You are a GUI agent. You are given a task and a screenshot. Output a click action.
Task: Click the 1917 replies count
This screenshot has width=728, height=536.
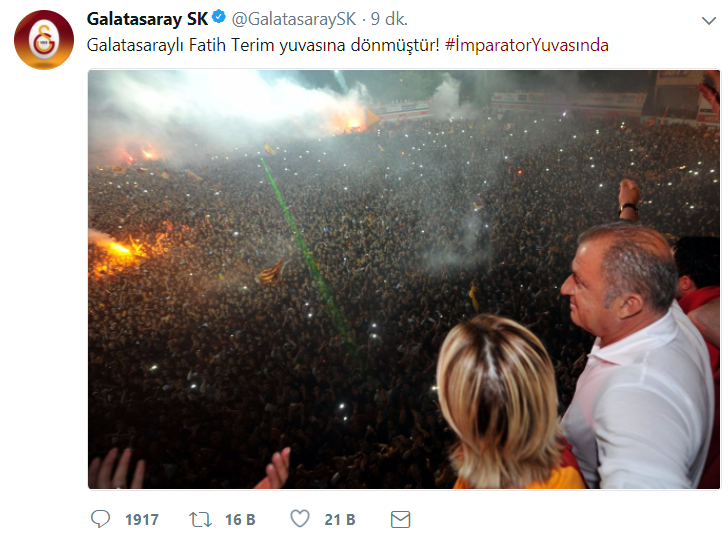click(x=142, y=519)
